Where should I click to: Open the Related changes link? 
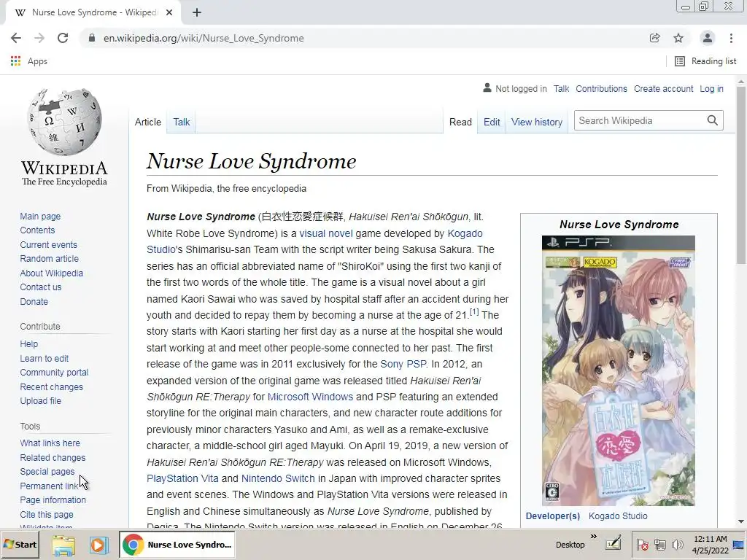coord(53,458)
